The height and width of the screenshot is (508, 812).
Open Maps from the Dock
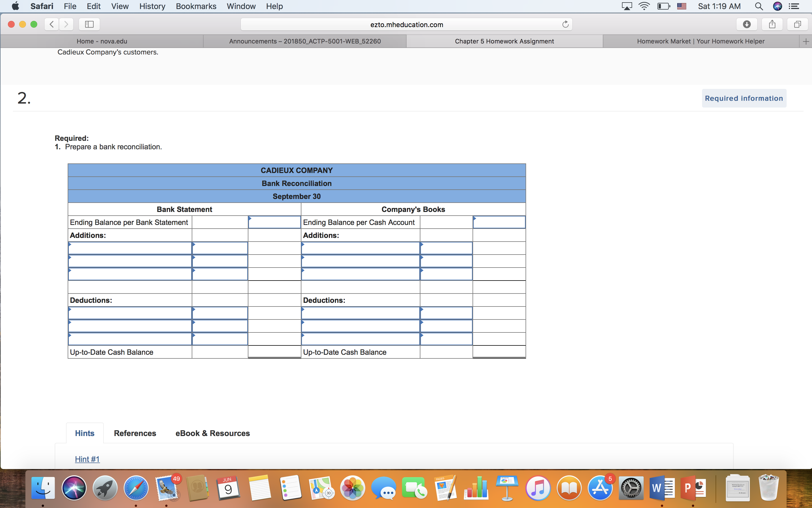tap(321, 488)
